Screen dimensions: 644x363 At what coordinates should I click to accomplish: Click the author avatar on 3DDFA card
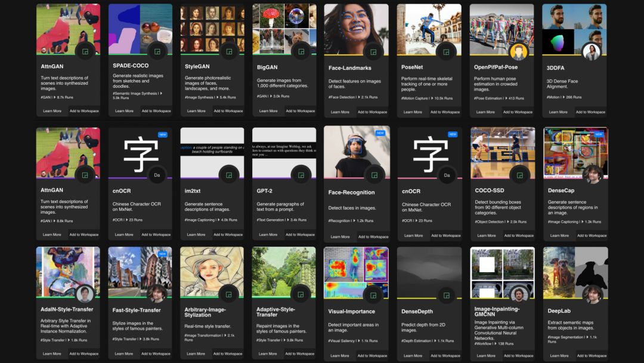click(x=592, y=51)
